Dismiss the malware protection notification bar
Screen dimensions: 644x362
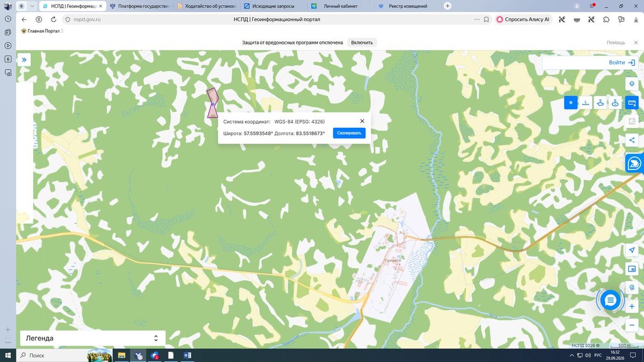coord(635,42)
